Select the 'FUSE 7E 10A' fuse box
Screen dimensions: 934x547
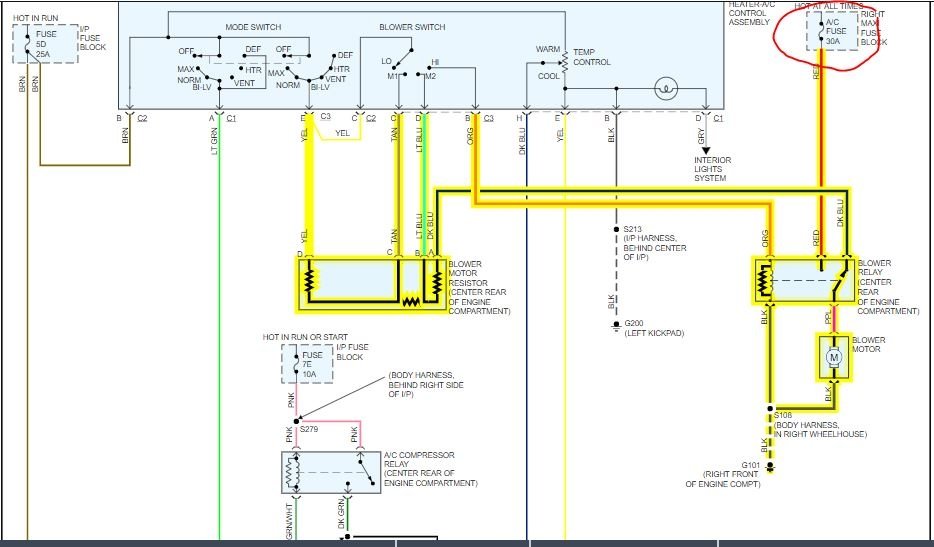click(307, 364)
